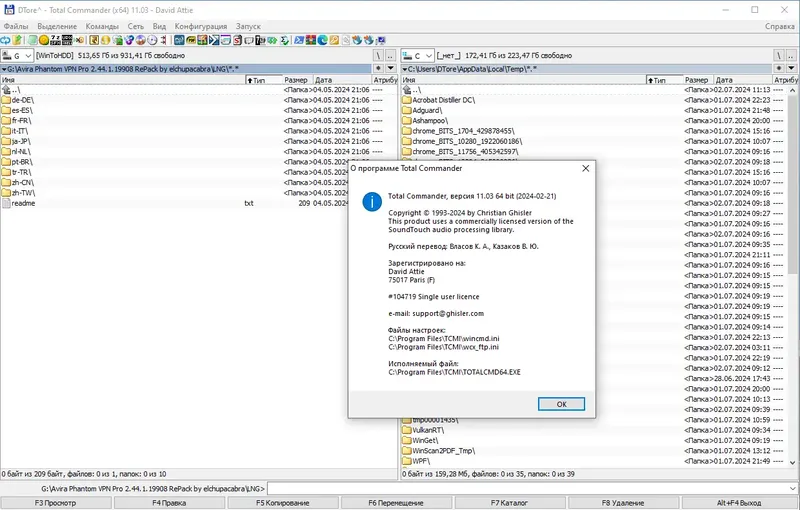Click the left panel path G:\Avira Phantom VPN bar

coord(186,68)
